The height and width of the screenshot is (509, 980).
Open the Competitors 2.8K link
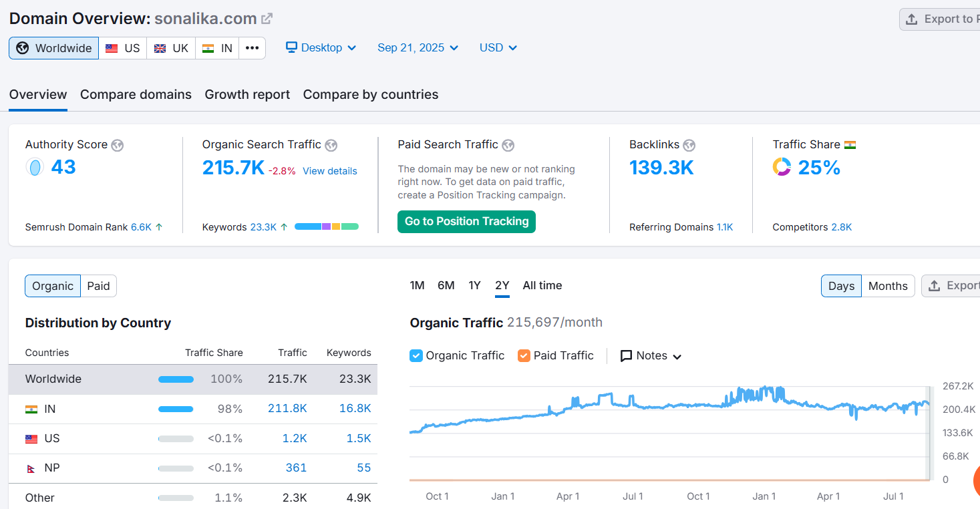842,227
